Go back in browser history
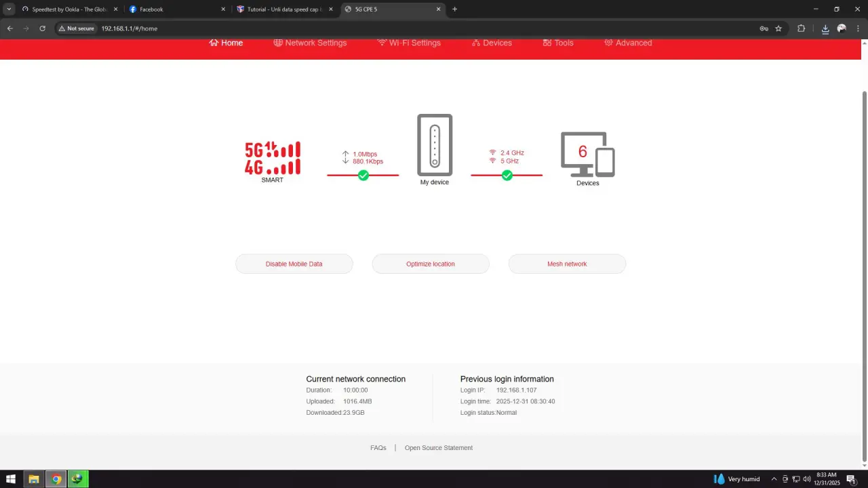This screenshot has width=868, height=488. click(x=10, y=28)
